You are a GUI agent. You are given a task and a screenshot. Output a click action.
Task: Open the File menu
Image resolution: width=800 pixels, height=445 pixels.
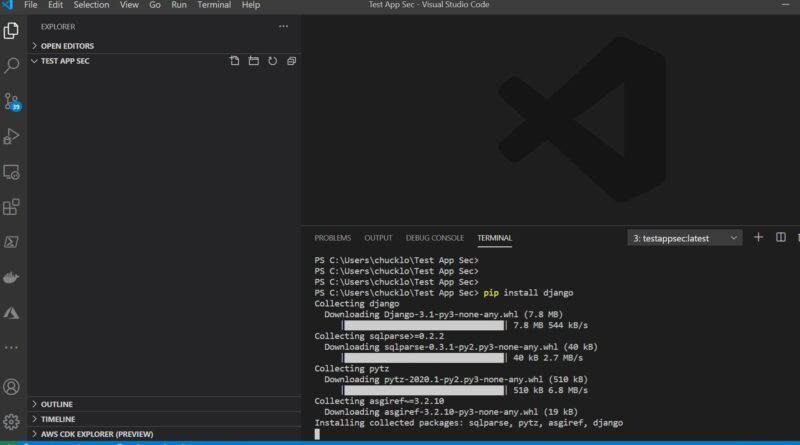click(x=31, y=5)
